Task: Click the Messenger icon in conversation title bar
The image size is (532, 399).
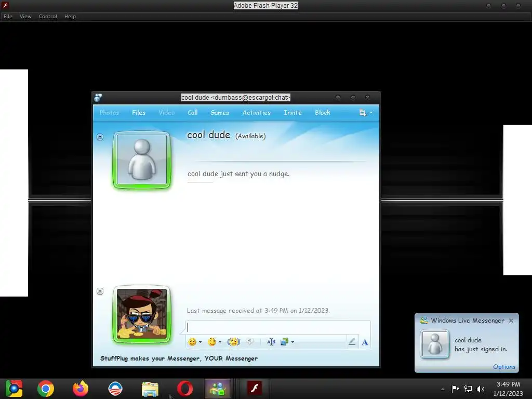Action: [x=98, y=98]
